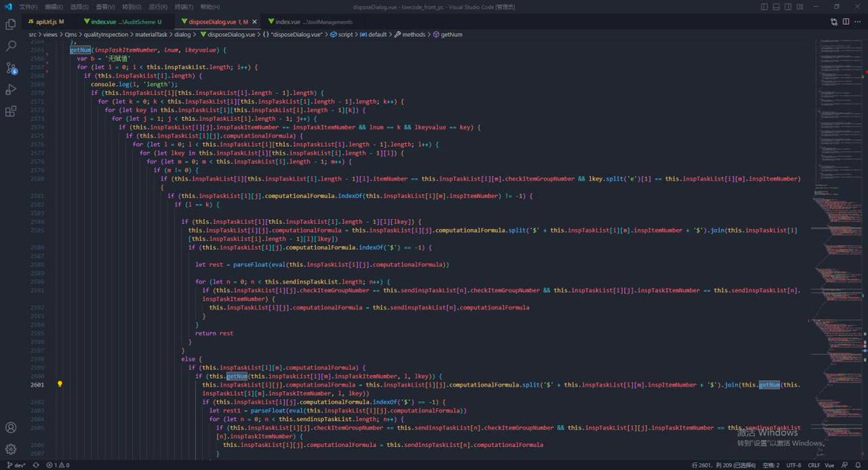Screen dimensions: 868x470
Task: Open the 文件(F) menu
Action: [x=28, y=7]
